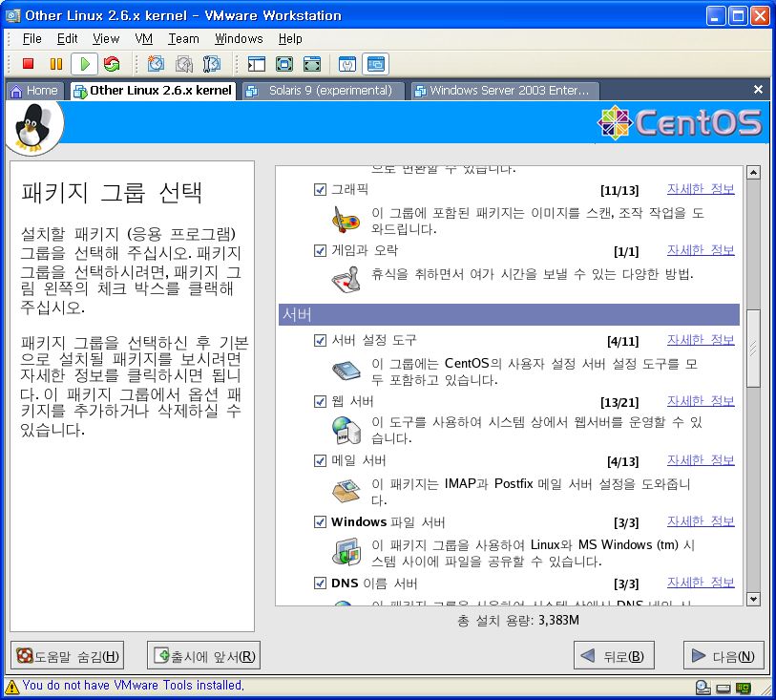776x700 pixels.
Task: Click the package list scrollbar down arrow
Action: coord(752,599)
